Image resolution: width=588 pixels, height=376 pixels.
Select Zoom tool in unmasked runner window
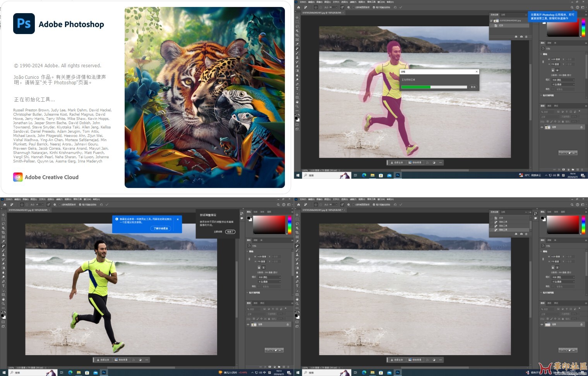pyautogui.click(x=3, y=304)
